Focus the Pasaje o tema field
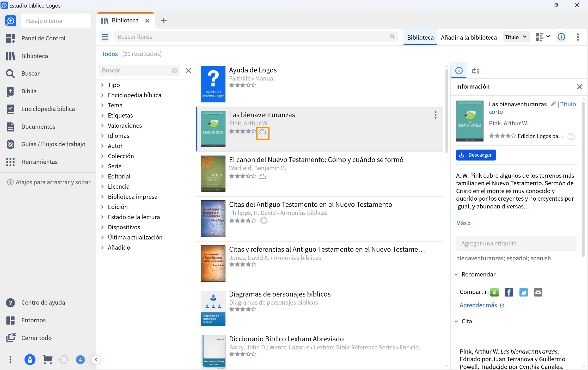The height and width of the screenshot is (370, 588). tap(56, 21)
